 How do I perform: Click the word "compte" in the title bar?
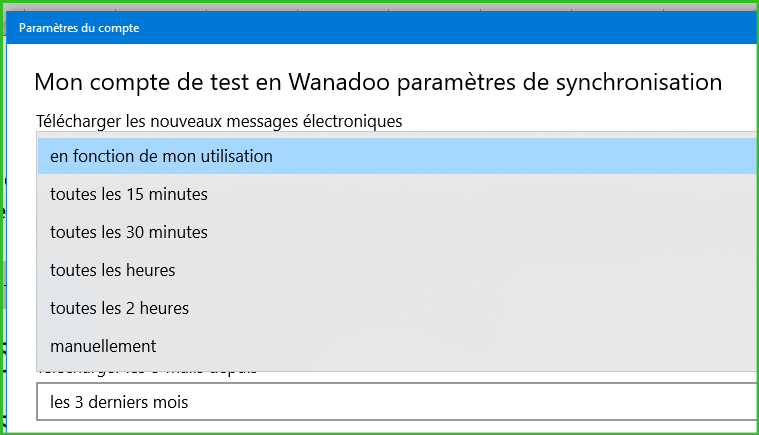[x=120, y=28]
